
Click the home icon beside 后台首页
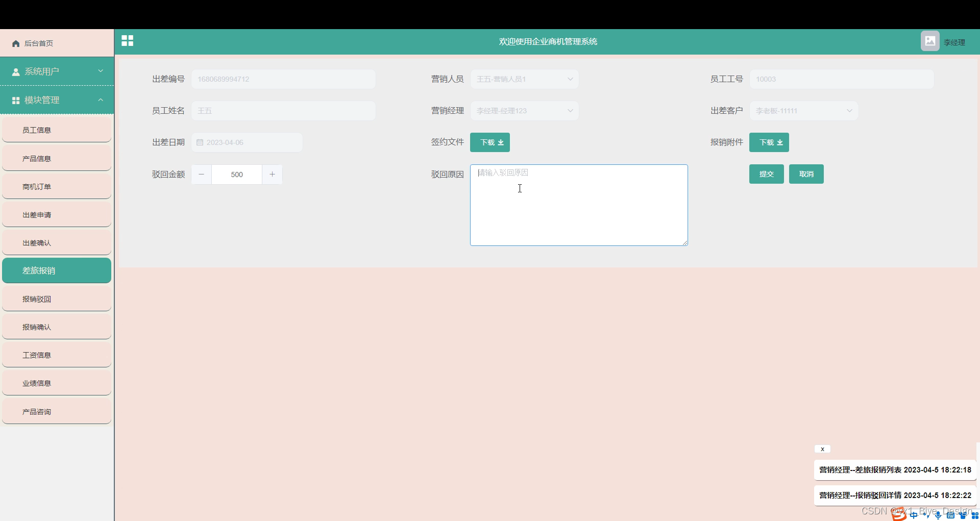(16, 43)
